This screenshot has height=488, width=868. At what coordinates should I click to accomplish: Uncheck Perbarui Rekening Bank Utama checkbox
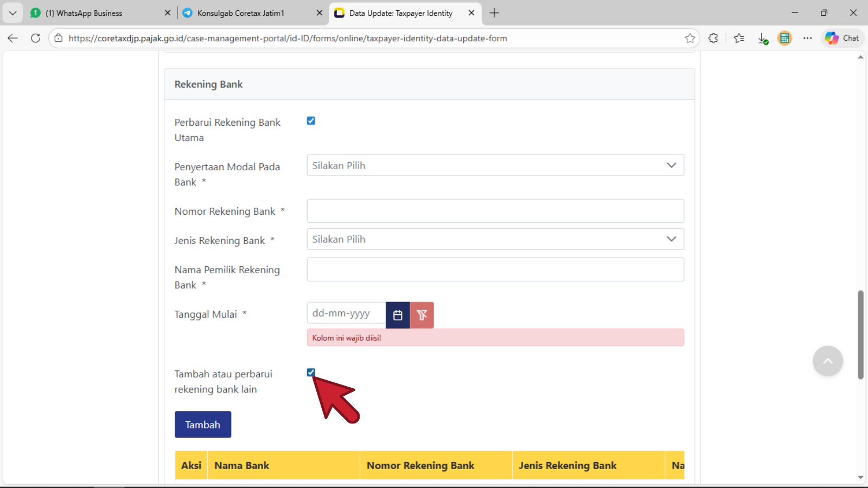pyautogui.click(x=311, y=121)
